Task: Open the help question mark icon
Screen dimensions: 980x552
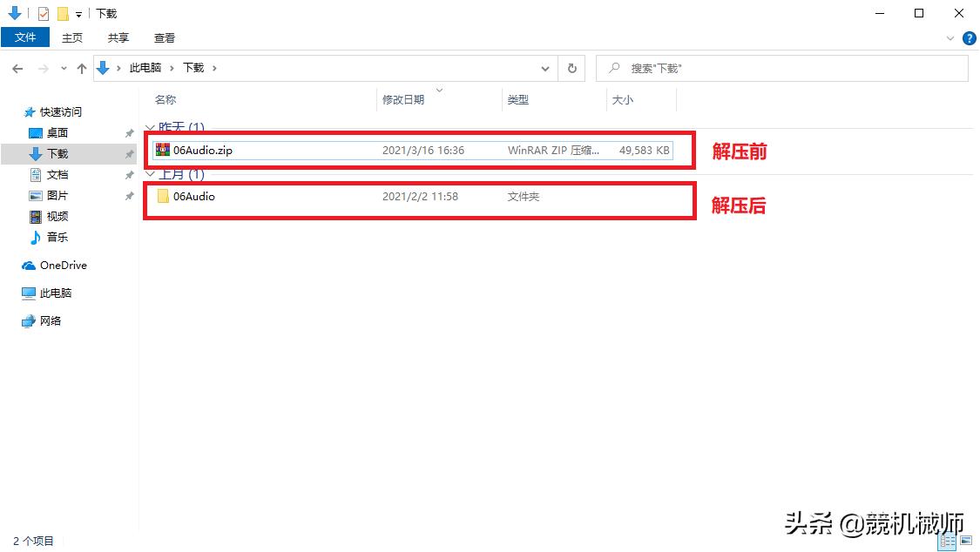Action: coord(969,38)
